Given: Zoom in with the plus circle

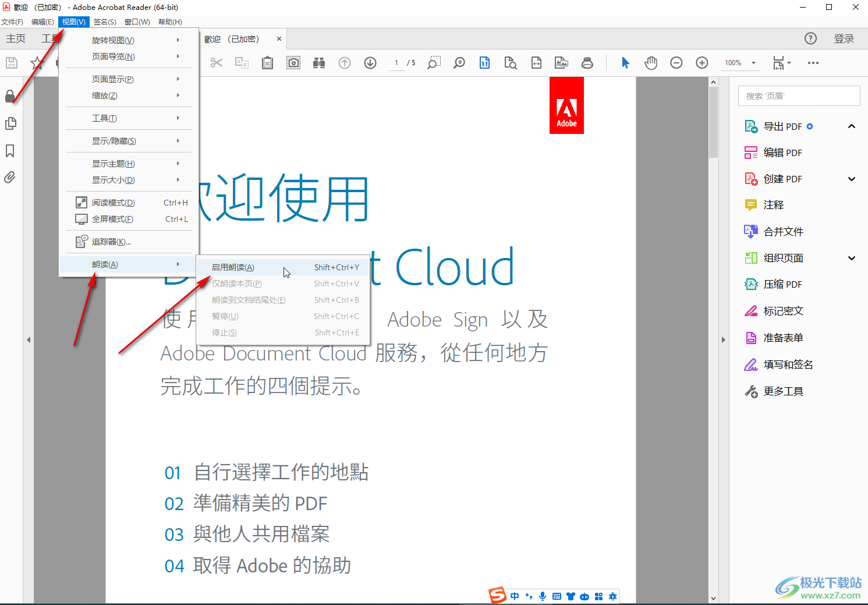Looking at the screenshot, I should (x=702, y=63).
